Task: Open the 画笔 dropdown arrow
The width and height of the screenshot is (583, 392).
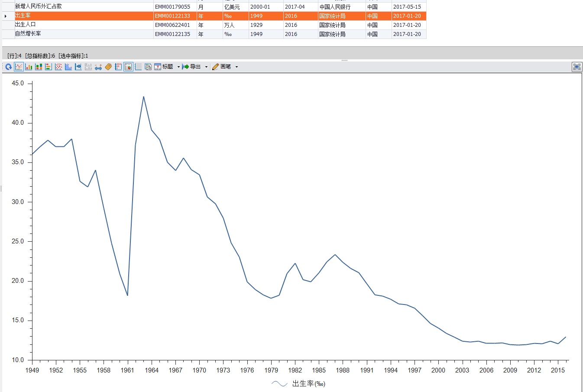Action: click(x=236, y=67)
